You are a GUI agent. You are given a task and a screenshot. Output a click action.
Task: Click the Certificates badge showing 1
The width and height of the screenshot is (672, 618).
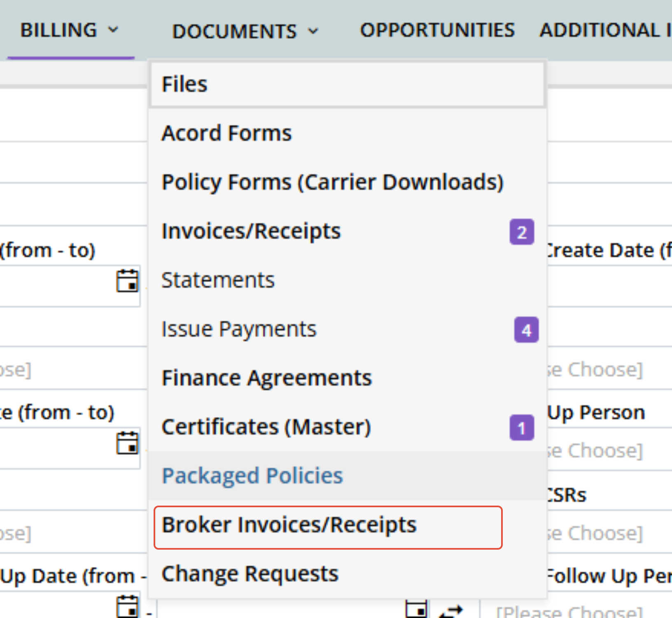click(522, 428)
